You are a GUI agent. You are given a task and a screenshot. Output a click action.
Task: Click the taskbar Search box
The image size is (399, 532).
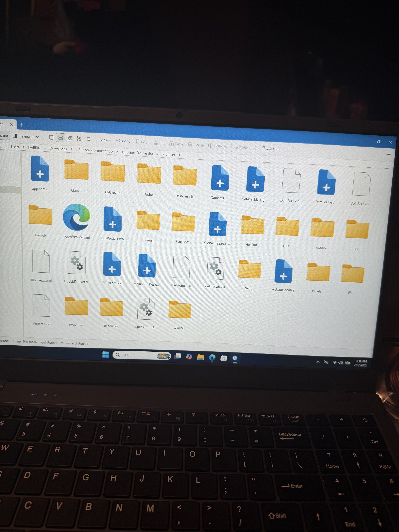pyautogui.click(x=142, y=355)
